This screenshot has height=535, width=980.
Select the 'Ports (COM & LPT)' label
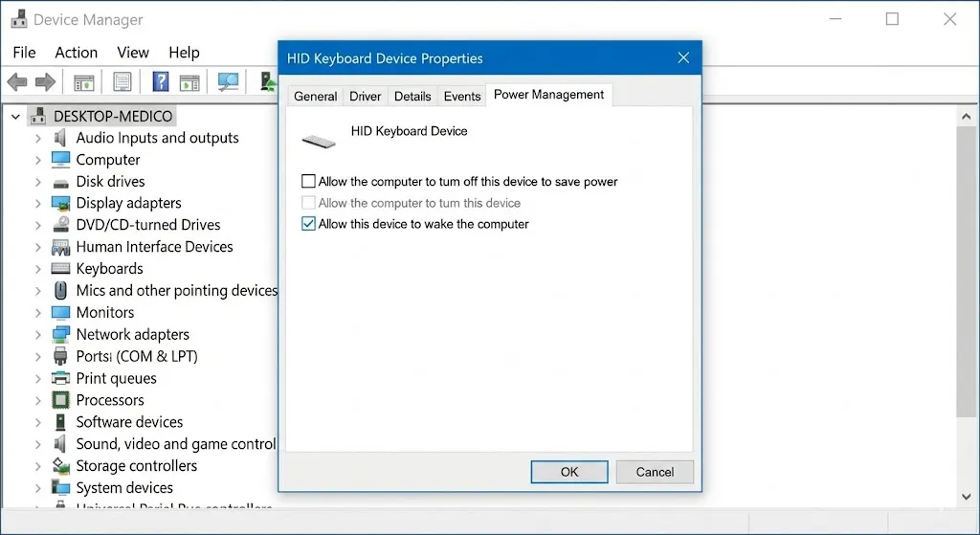[x=137, y=356]
